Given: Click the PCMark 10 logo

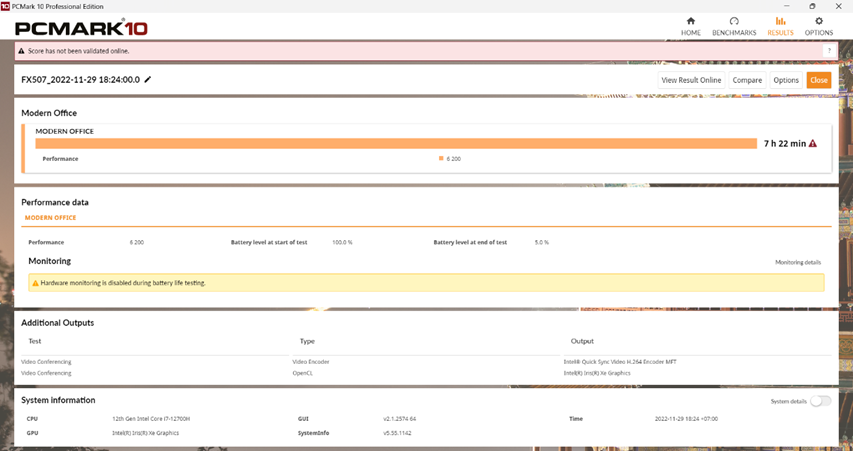Looking at the screenshot, I should (x=70, y=26).
